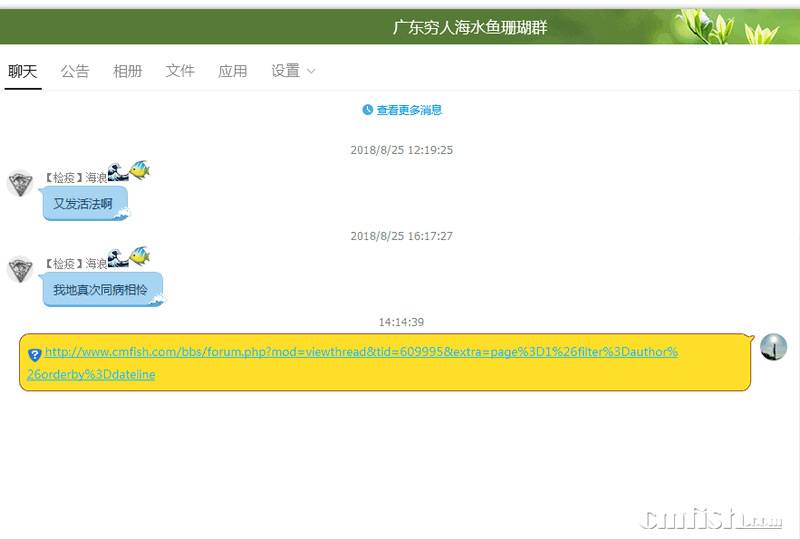Image resolution: width=800 pixels, height=539 pixels.
Task: Switch to the 相册 tab
Action: point(128,71)
